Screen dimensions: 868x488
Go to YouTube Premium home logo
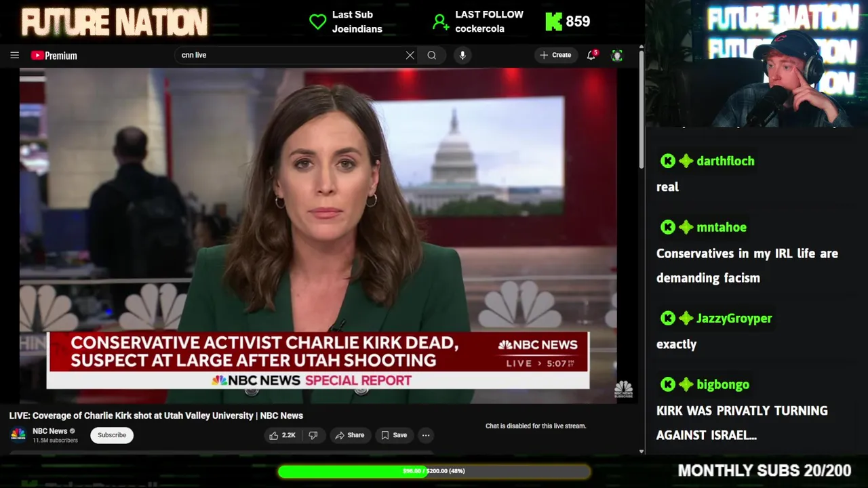[x=54, y=56]
